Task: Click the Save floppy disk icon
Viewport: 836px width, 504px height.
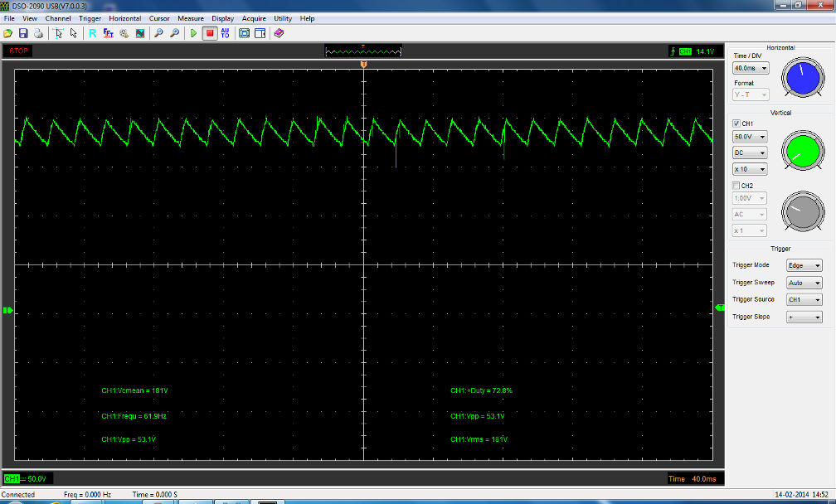Action: click(x=23, y=33)
